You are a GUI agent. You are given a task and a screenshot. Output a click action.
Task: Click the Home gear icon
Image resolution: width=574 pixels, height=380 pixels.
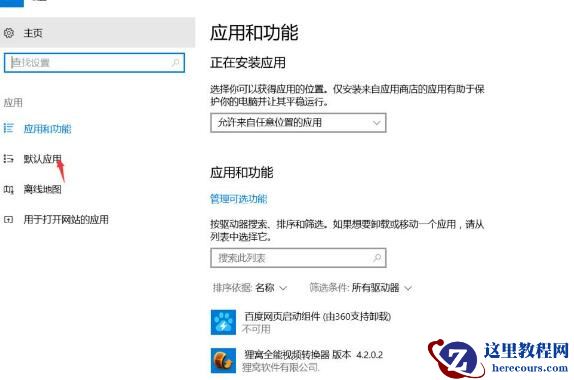9,33
